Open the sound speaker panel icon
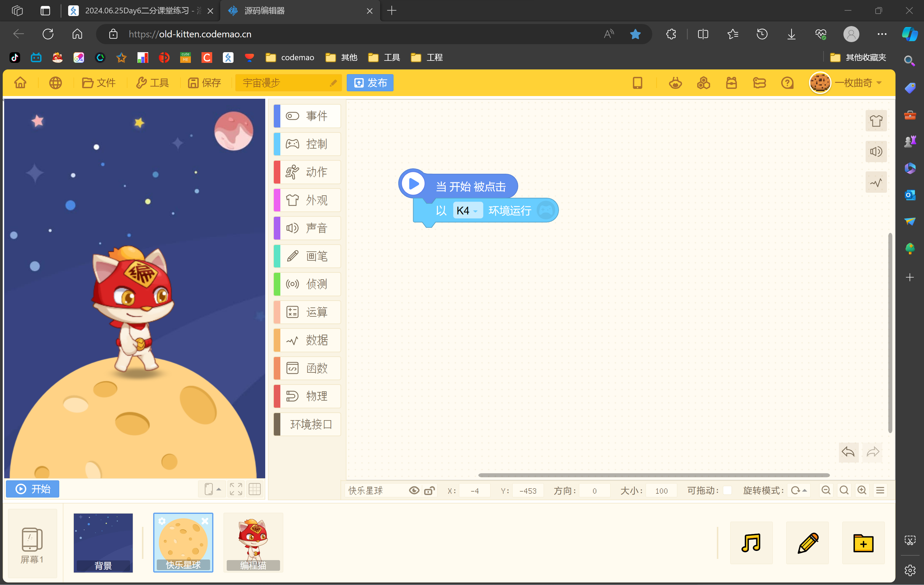The image size is (924, 585). pos(876,152)
